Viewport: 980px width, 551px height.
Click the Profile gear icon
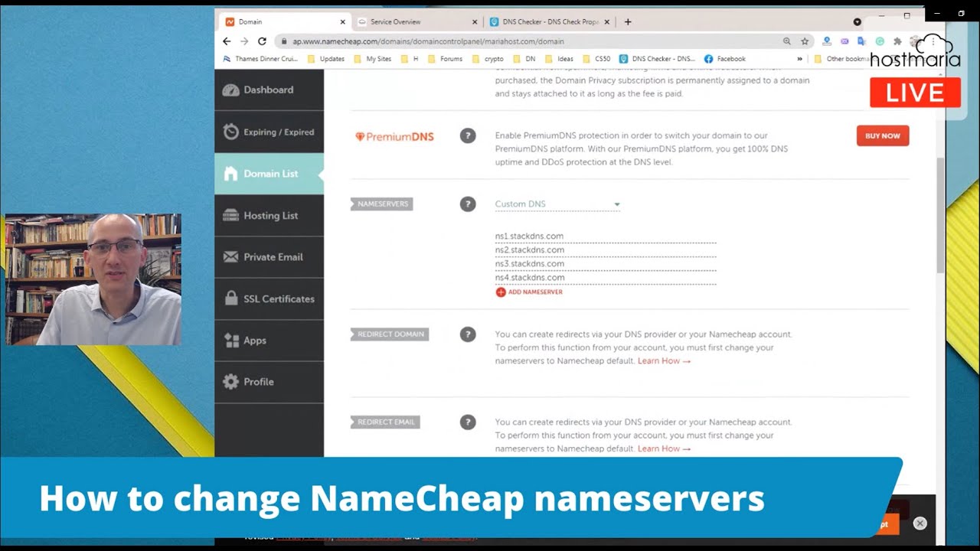tap(230, 382)
